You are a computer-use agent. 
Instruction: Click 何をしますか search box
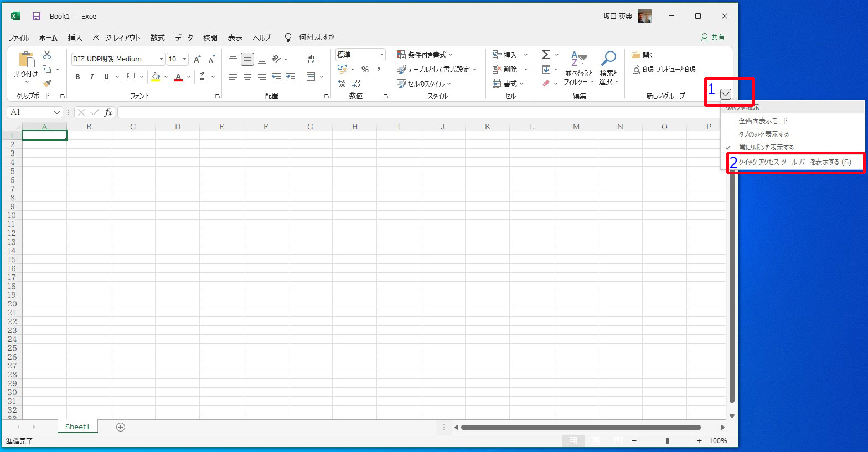pyautogui.click(x=317, y=38)
